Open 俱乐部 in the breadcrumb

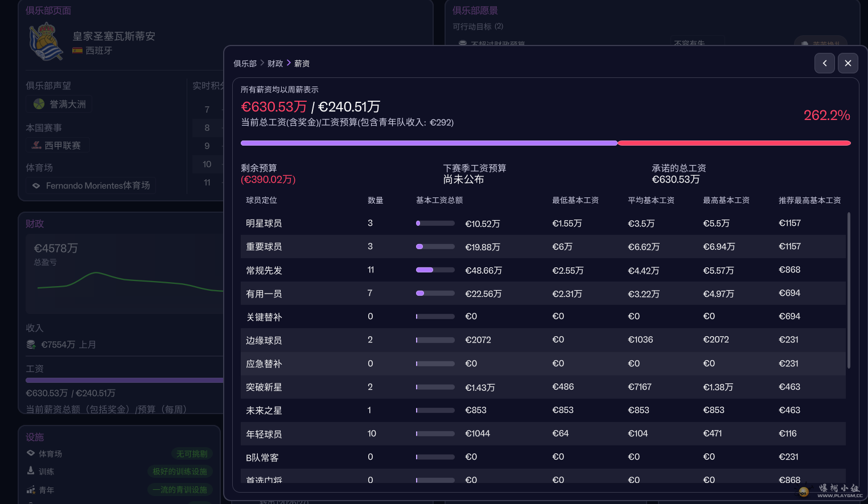245,64
